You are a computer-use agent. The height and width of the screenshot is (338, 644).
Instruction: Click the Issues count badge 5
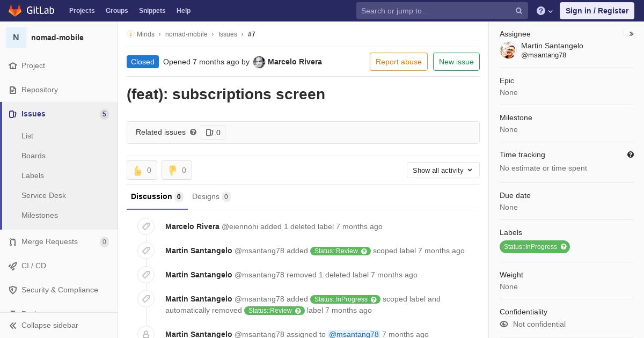(x=104, y=114)
